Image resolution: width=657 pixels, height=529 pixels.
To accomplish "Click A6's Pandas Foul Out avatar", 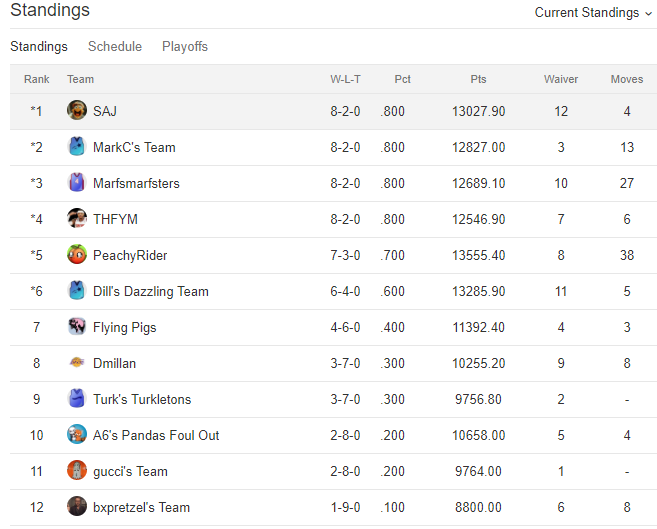I will click(77, 434).
